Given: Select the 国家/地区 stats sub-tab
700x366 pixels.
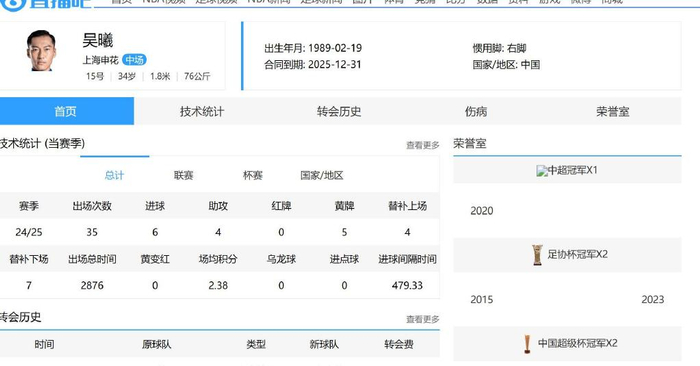Looking at the screenshot, I should click(322, 175).
